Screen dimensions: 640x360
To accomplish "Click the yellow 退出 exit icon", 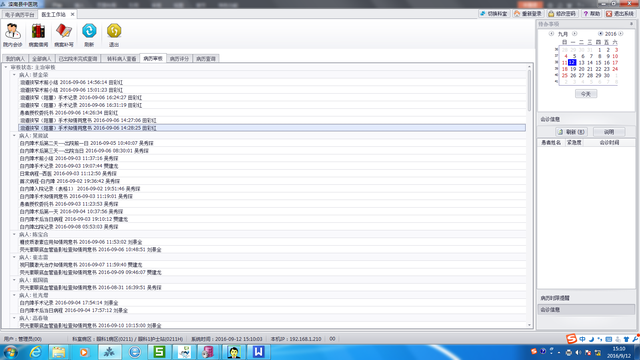I will point(114,35).
